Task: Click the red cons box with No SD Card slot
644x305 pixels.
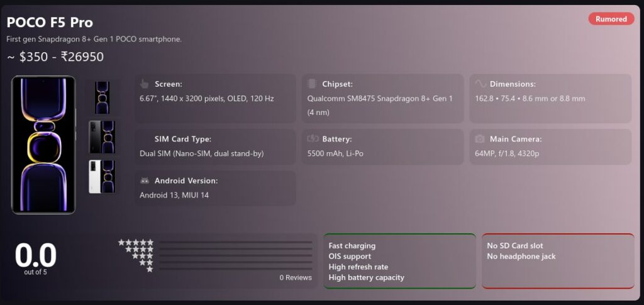Action: [558, 261]
